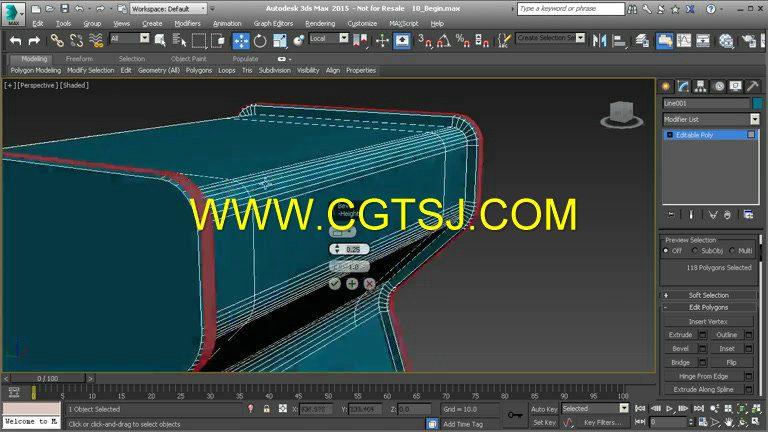The height and width of the screenshot is (432, 768).
Task: Activate the Select and Rotate tool
Action: point(260,41)
